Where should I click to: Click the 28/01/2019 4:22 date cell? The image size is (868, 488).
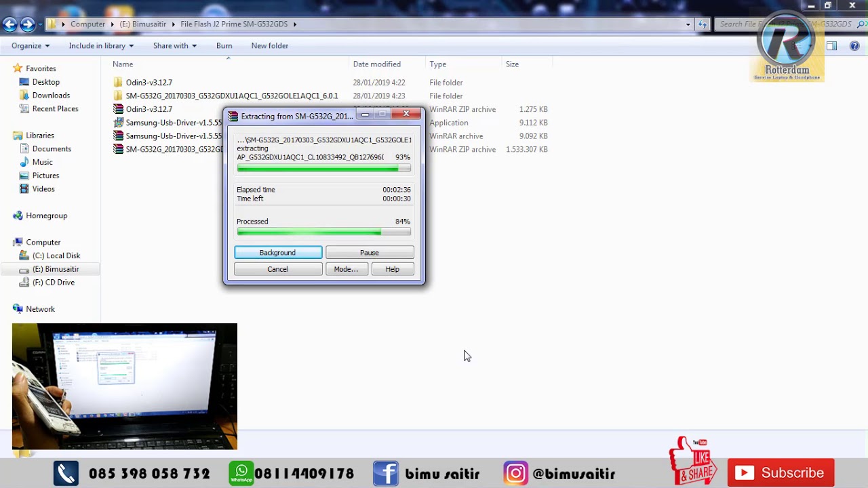(379, 83)
